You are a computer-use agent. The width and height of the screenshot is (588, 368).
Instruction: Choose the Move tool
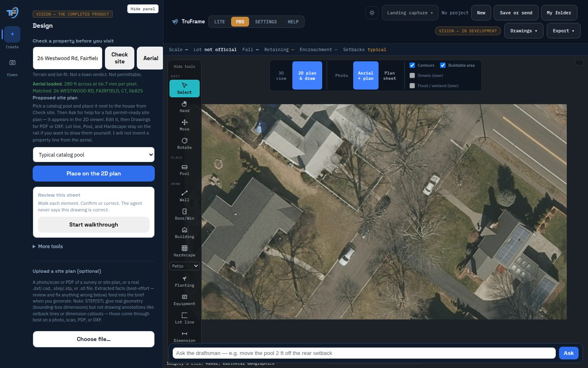click(185, 125)
